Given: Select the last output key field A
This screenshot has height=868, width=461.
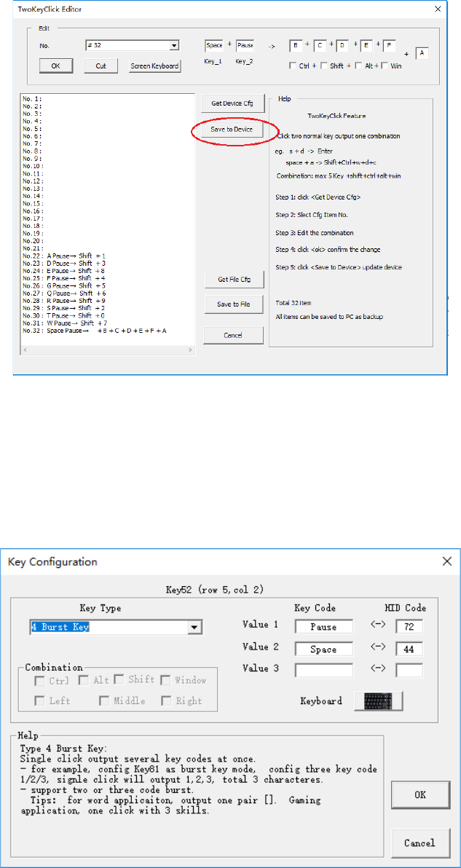Looking at the screenshot, I should 422,53.
